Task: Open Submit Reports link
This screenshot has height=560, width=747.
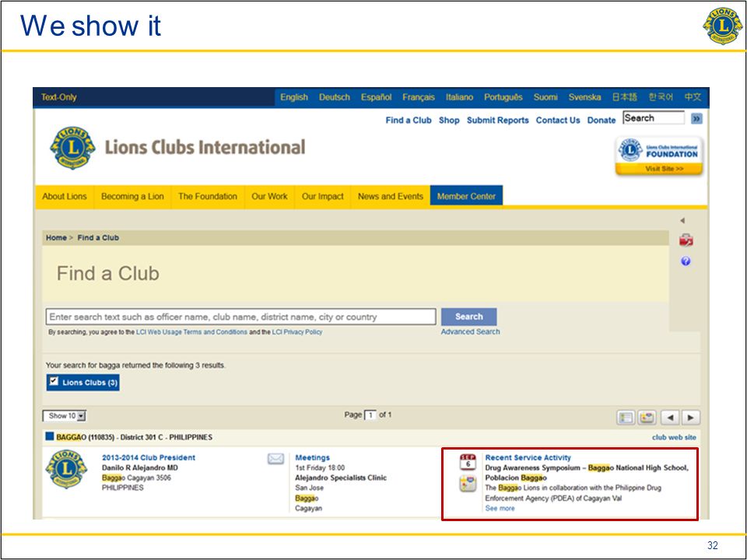Action: 497,120
